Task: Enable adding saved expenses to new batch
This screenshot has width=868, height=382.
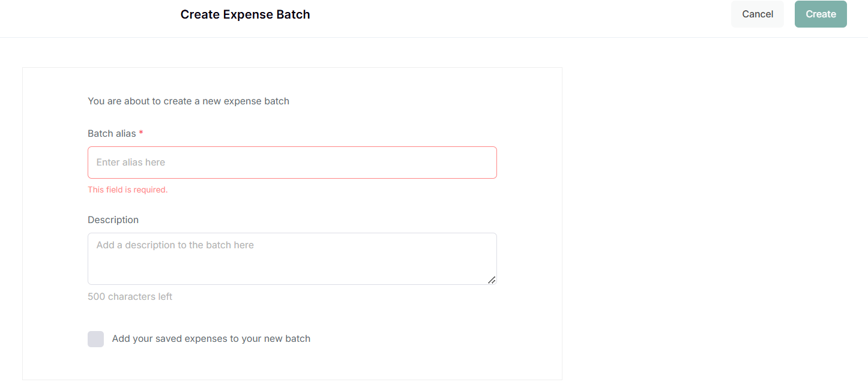Action: [x=96, y=339]
